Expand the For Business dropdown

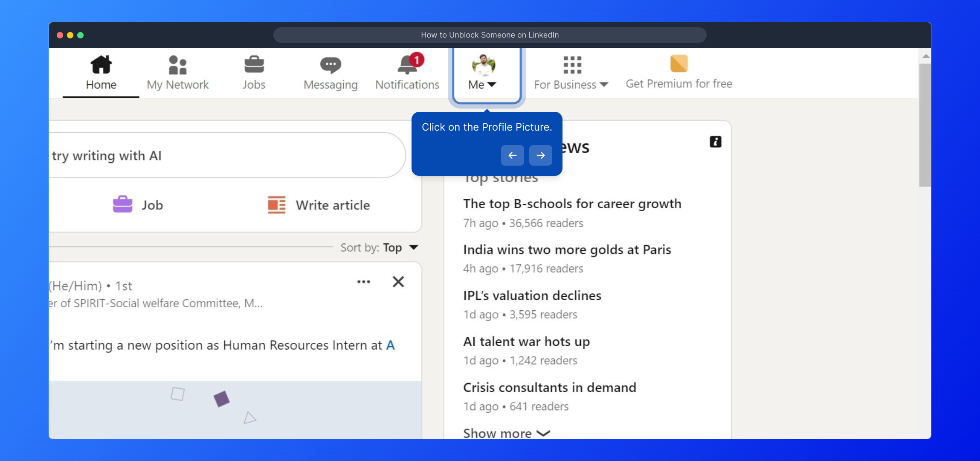(571, 85)
